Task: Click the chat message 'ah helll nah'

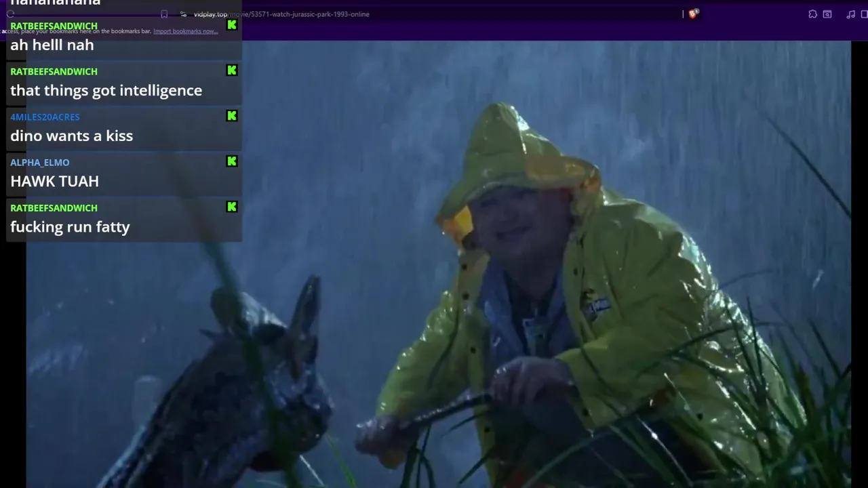Action: pos(52,45)
